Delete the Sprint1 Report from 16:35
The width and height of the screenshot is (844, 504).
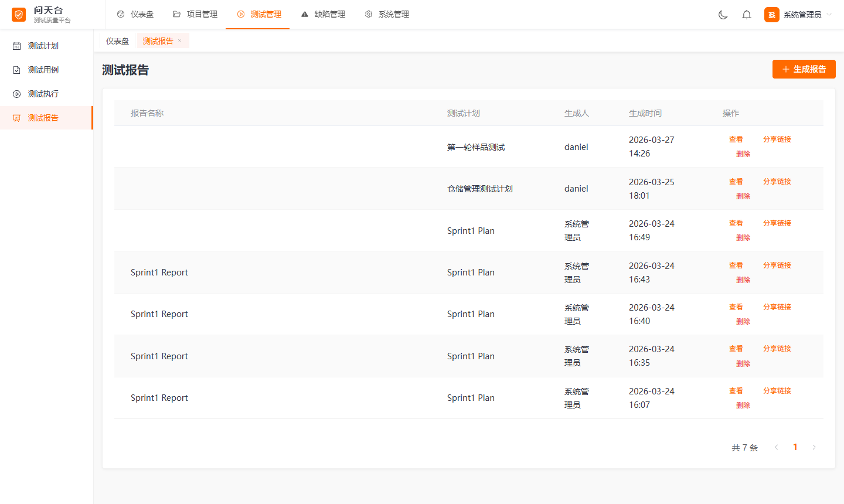pos(743,363)
